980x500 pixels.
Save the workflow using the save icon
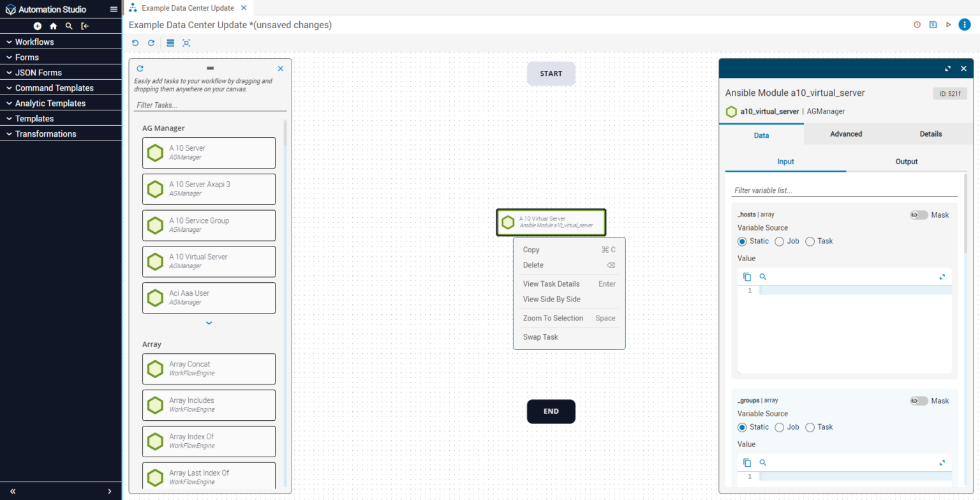coord(933,24)
